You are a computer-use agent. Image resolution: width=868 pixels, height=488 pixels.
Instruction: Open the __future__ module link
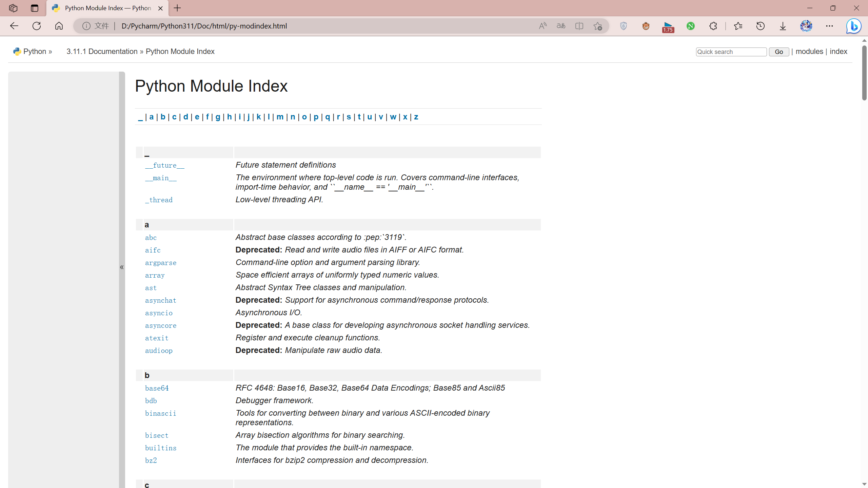pos(165,165)
